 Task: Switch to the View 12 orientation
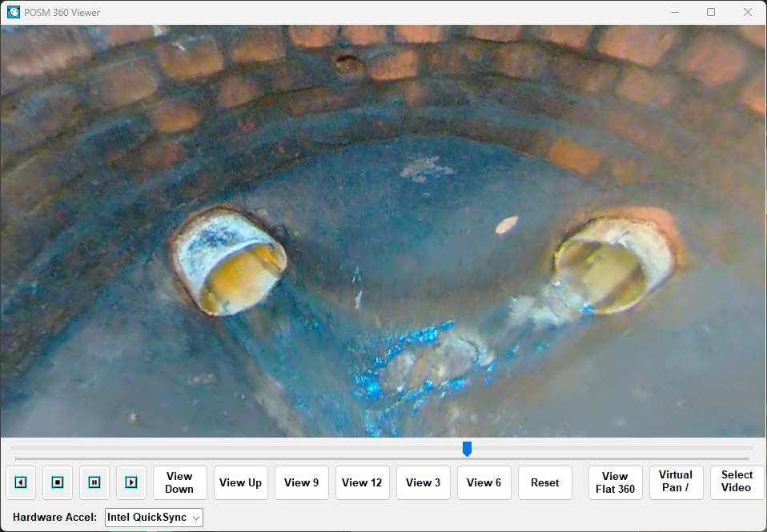point(362,482)
